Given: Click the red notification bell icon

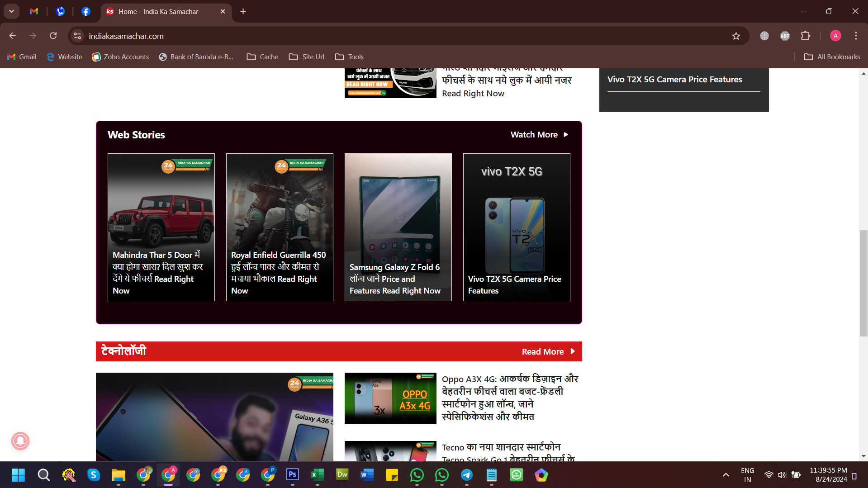Looking at the screenshot, I should click(20, 441).
